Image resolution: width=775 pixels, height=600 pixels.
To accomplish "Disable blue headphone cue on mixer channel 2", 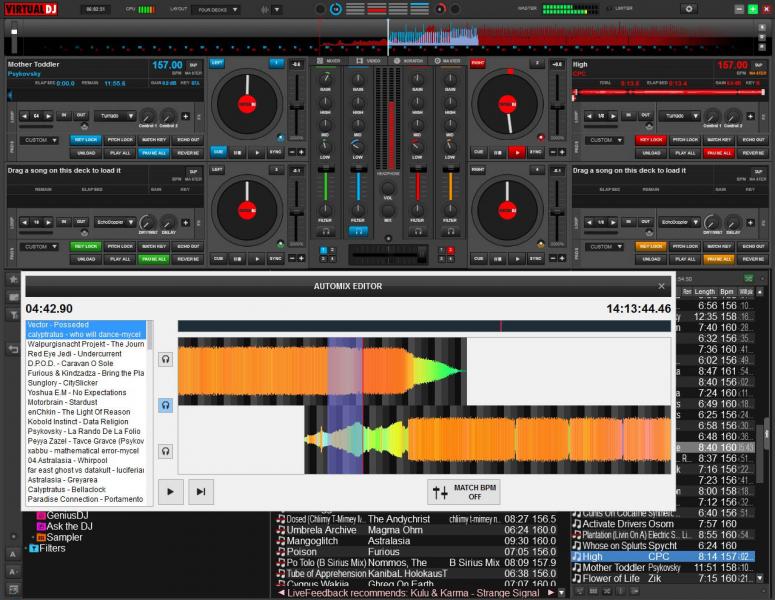I will 358,231.
